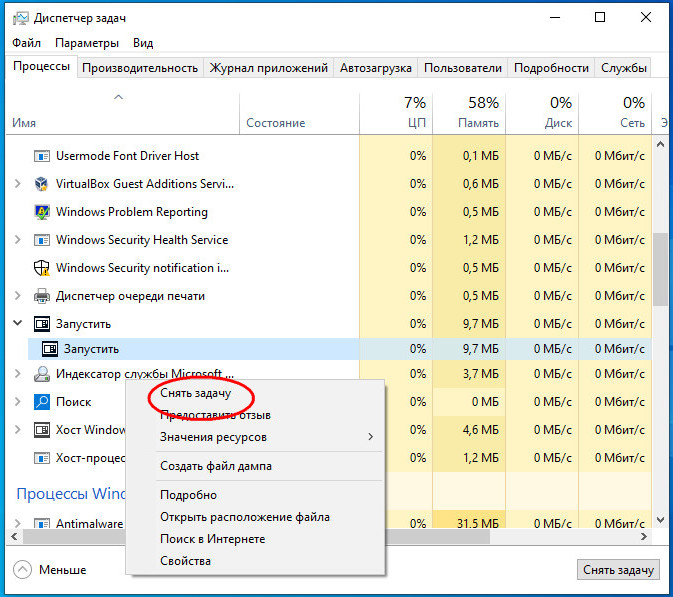Click the Usermode Font Driver Host icon

point(42,156)
